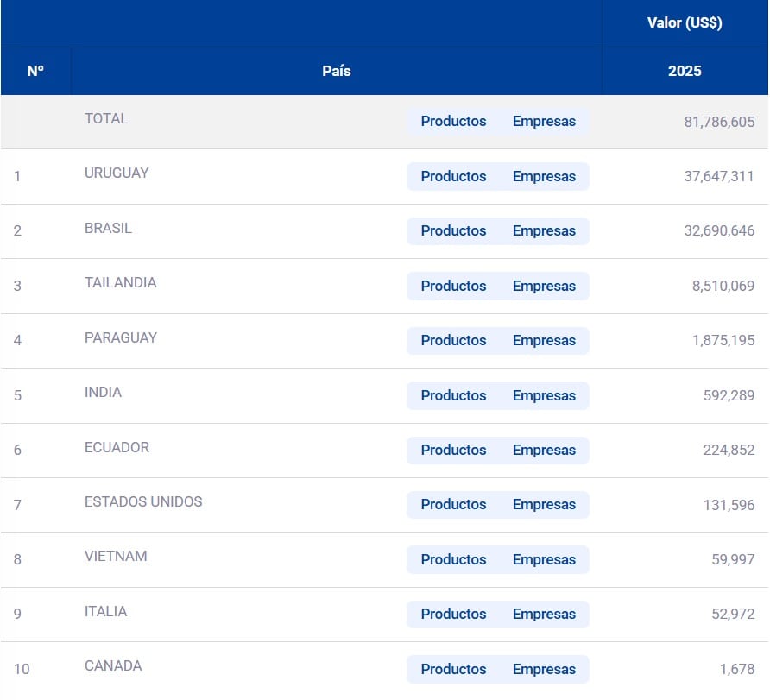Open Productos for the TOTAL row
Image resolution: width=770 pixels, height=700 pixels.
click(453, 122)
